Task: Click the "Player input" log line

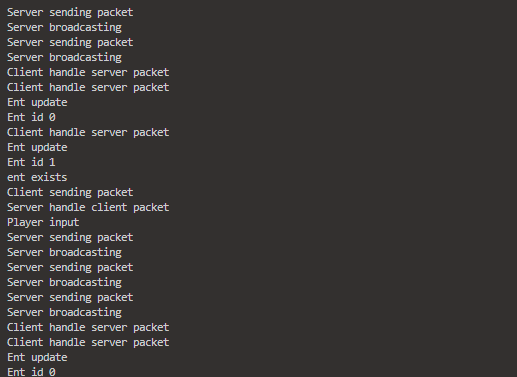Action: 43,222
